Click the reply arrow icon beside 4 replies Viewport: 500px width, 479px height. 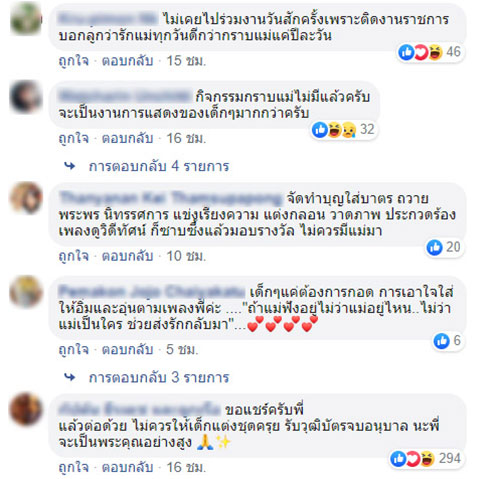[70, 166]
